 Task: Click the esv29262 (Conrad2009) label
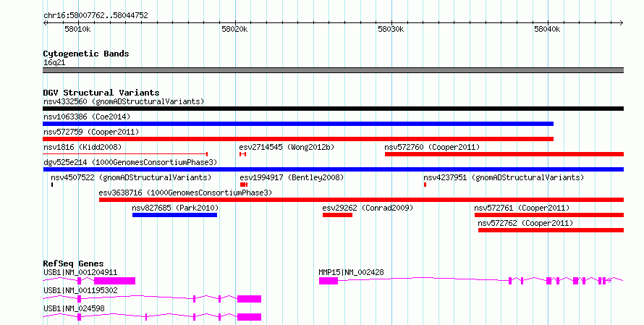click(368, 208)
